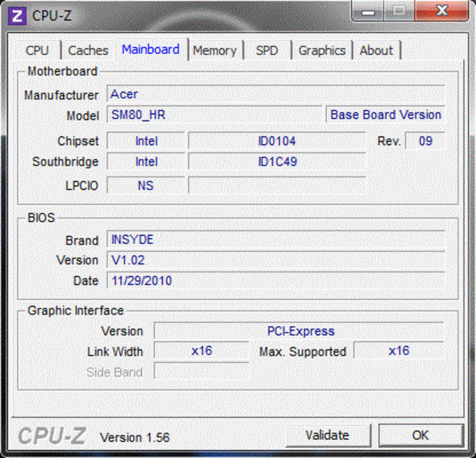476x458 pixels.
Task: Click the southbridge ID1C49 value
Action: pos(277,162)
